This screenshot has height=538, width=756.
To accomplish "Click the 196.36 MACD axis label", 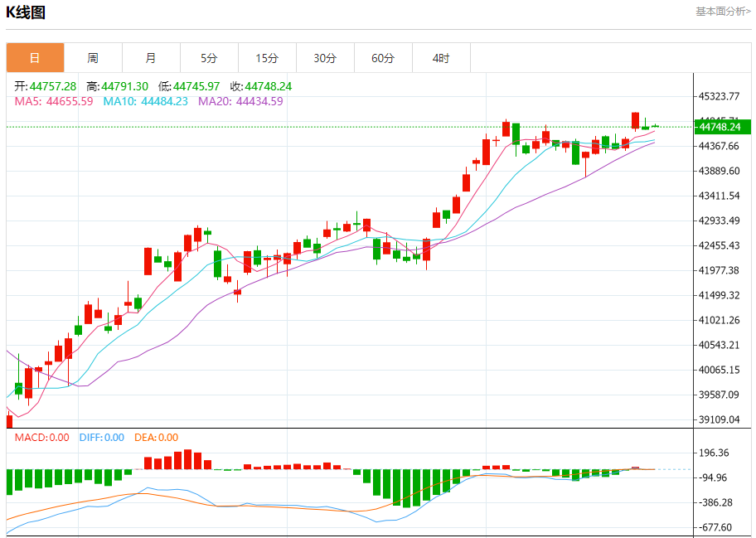I will (x=714, y=453).
